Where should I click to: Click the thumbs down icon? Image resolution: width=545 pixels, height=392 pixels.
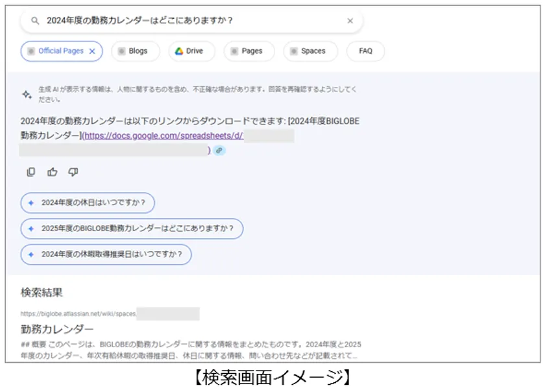click(x=73, y=171)
